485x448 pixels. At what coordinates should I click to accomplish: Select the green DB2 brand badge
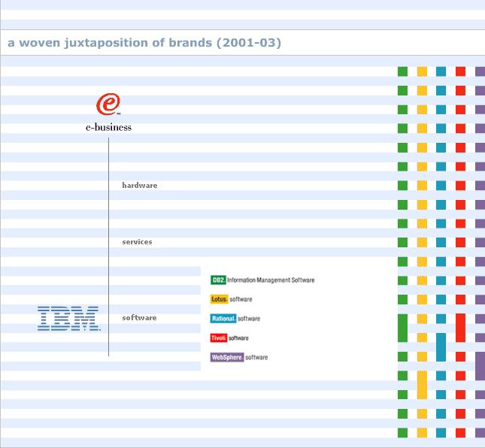coord(218,280)
